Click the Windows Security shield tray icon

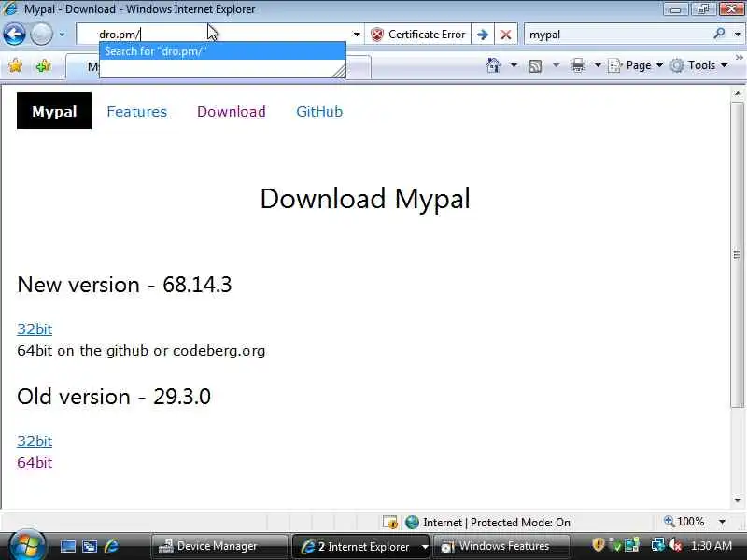598,545
